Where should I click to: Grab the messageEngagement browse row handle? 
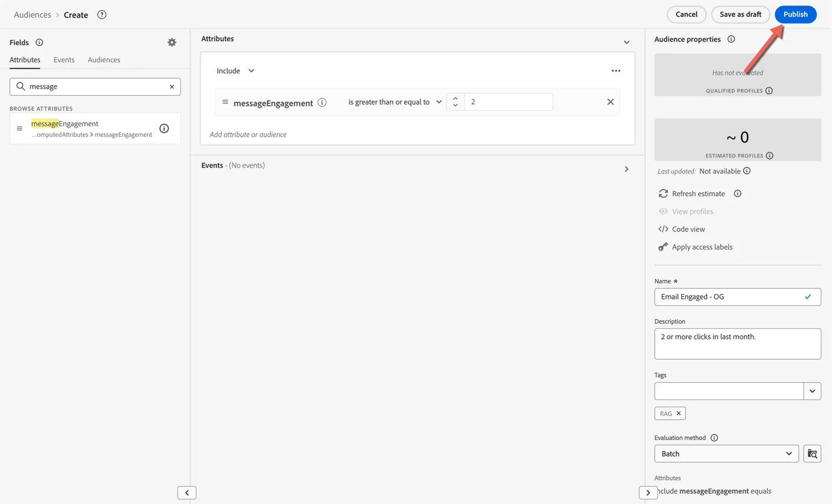coord(19,128)
